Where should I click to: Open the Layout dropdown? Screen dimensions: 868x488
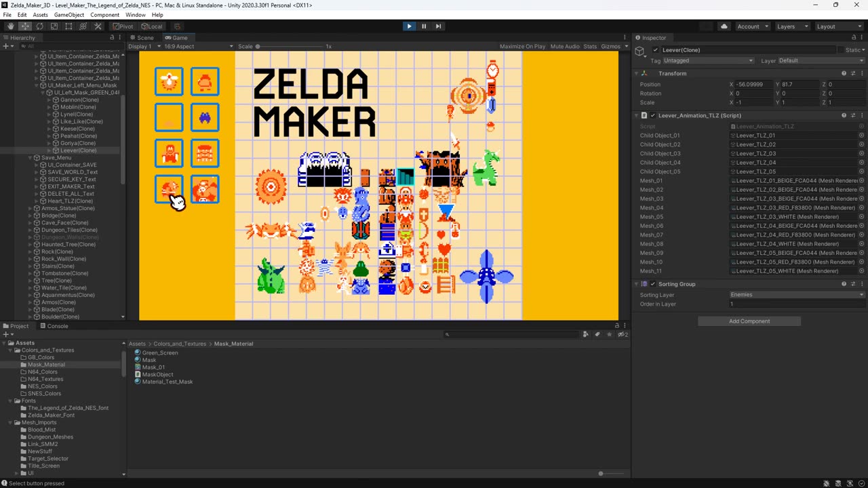click(839, 26)
